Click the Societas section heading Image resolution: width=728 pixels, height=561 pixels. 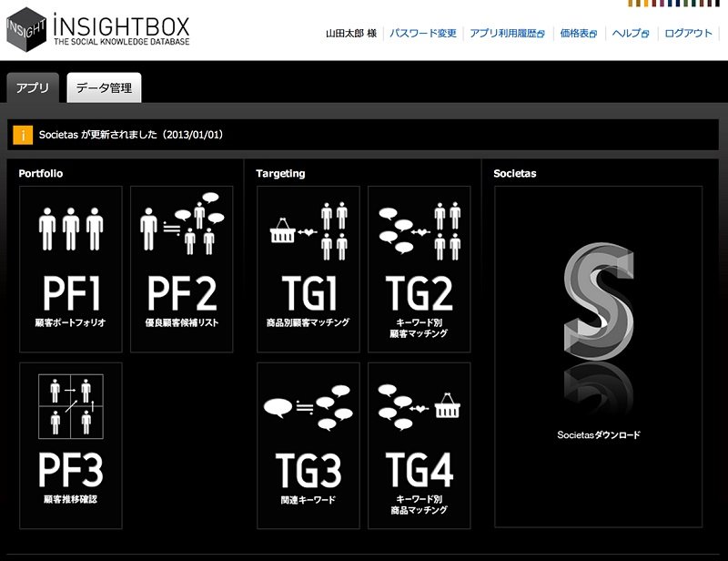[515, 173]
